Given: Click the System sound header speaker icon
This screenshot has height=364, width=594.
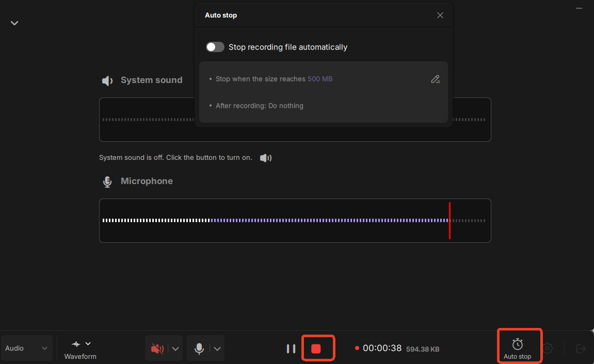Looking at the screenshot, I should pyautogui.click(x=107, y=80).
